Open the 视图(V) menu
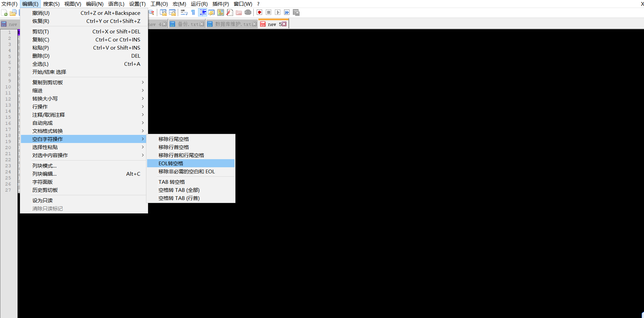Viewport: 644px width, 318px height. click(x=73, y=4)
